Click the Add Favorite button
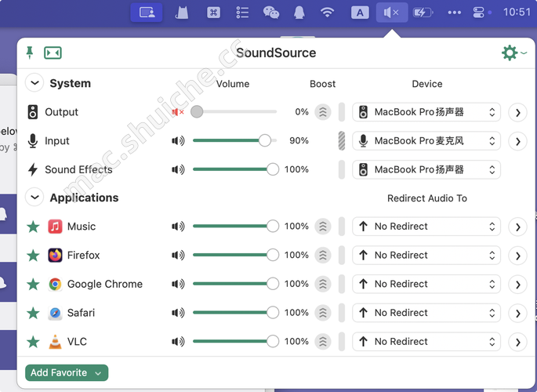Viewport: 537px width, 392px height. point(67,372)
